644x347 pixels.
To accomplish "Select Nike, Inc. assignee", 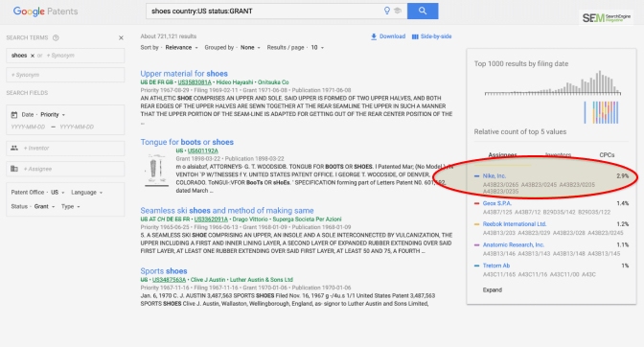I will (x=494, y=175).
